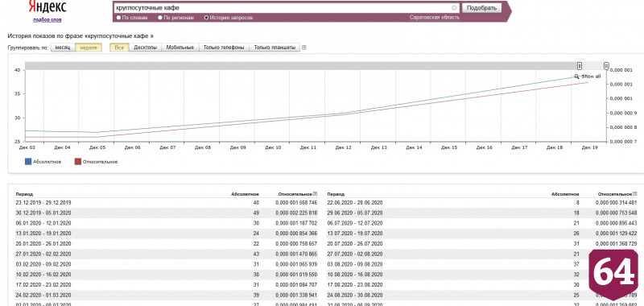The height and width of the screenshot is (306, 644).
Task: Click the relative value 0,000 001 368 729
Action: coord(617,243)
